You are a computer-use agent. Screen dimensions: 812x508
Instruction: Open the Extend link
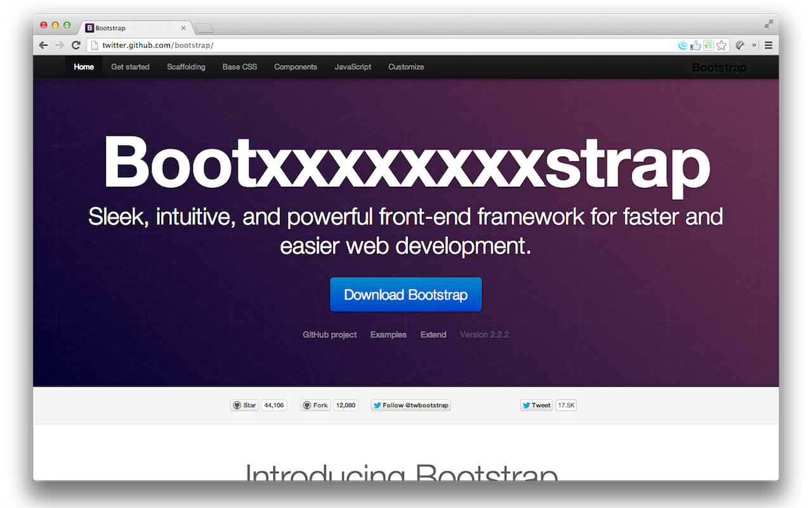coord(433,335)
